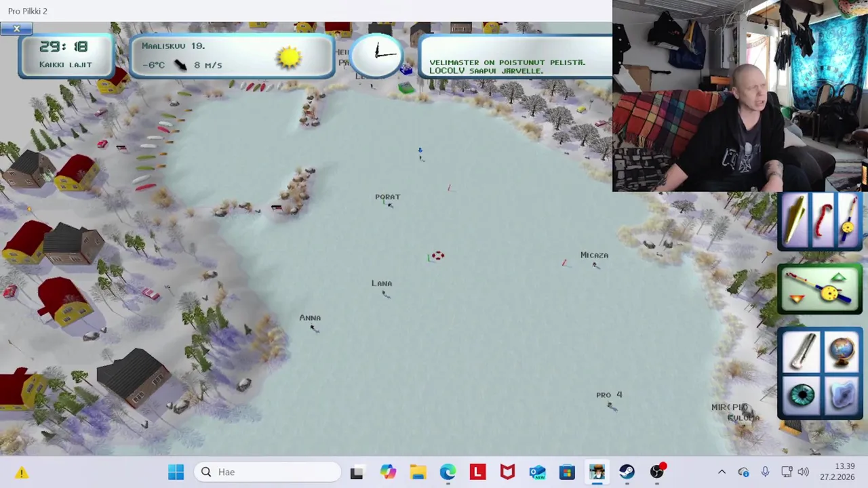Open the Windows Start menu
Image resolution: width=868 pixels, height=488 pixels.
point(176,472)
